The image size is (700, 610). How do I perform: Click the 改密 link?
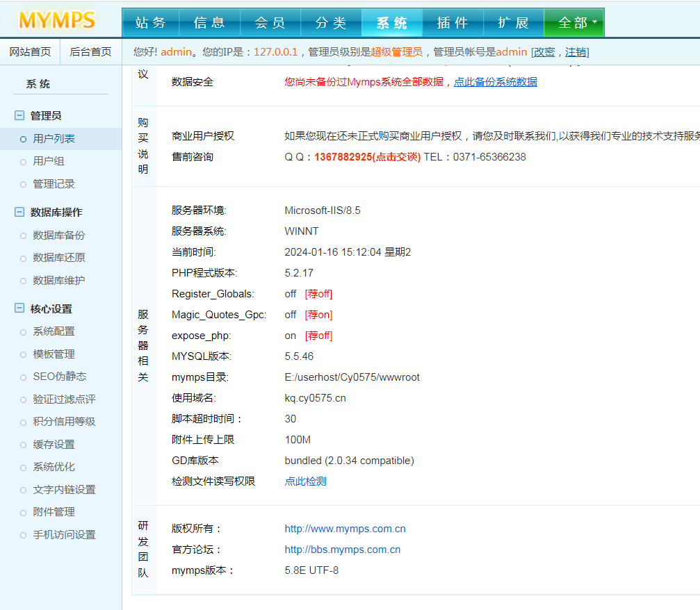pyautogui.click(x=544, y=52)
